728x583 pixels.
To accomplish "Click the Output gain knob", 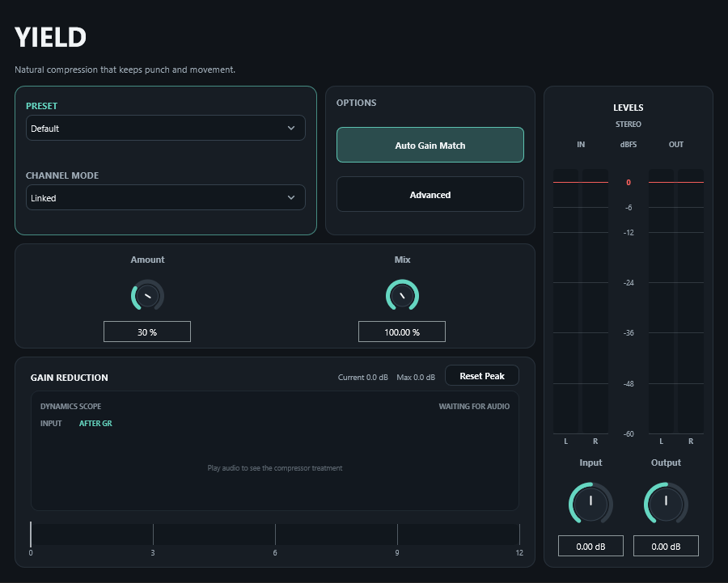I will point(666,504).
